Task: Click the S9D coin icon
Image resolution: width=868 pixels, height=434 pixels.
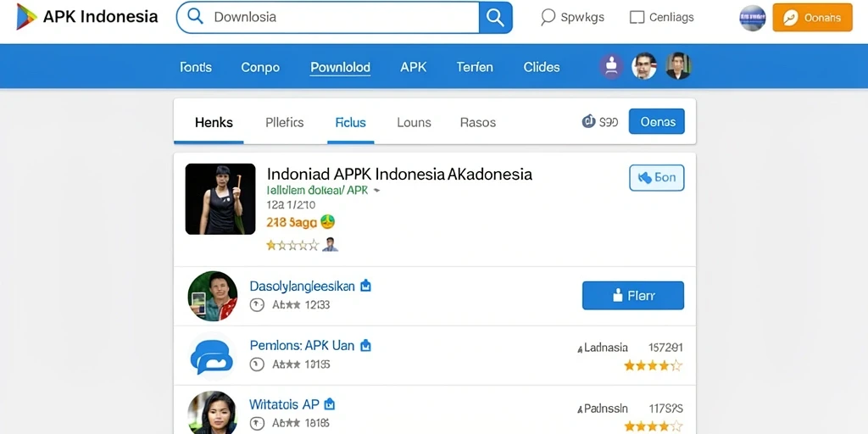Action: coord(588,121)
